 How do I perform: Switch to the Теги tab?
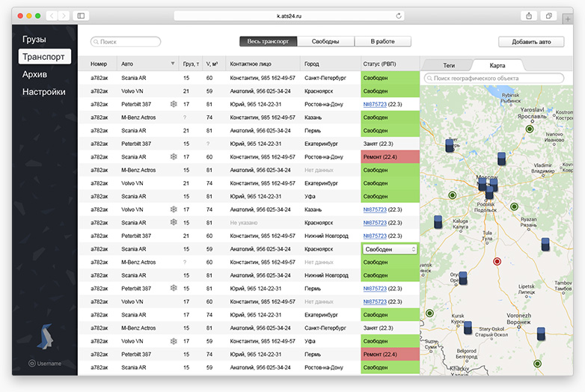[x=449, y=65]
